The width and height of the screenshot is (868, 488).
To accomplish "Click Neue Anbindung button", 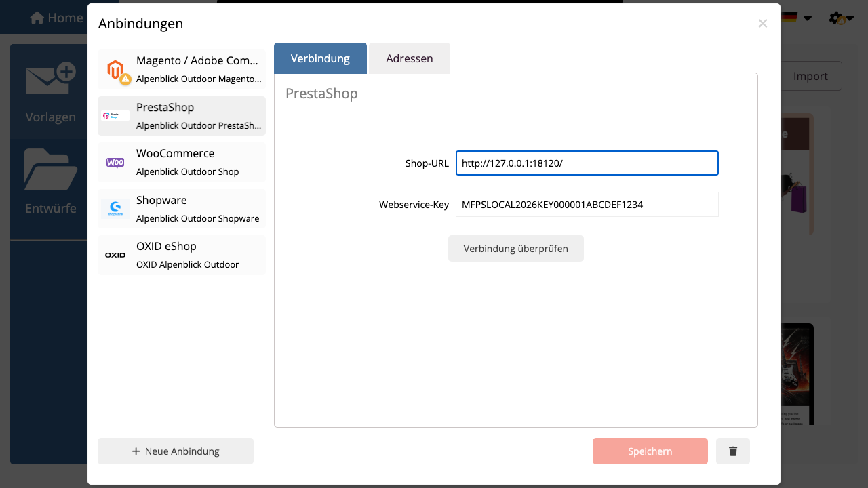I will point(176,451).
